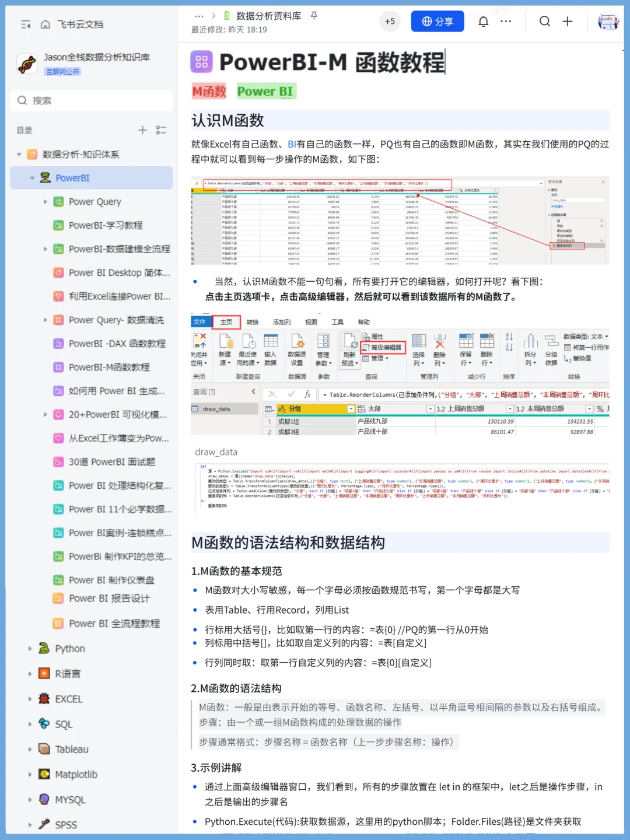Click the SQL icon
630x840 pixels.
point(44,723)
